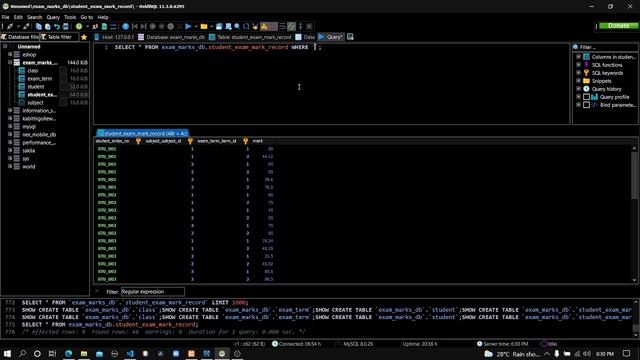Viewport: 640px width, 360px height.
Task: Select the subject table in tree
Action: tap(35, 102)
